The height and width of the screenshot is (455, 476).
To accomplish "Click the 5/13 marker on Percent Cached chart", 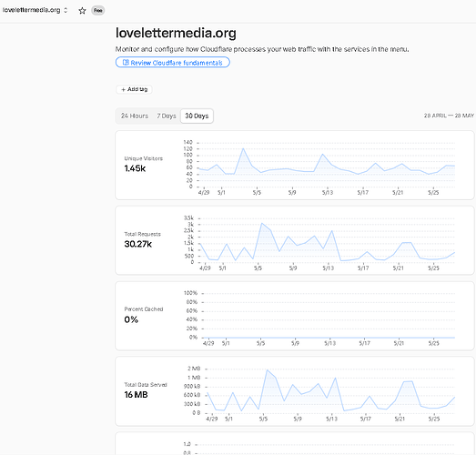I will pos(330,343).
